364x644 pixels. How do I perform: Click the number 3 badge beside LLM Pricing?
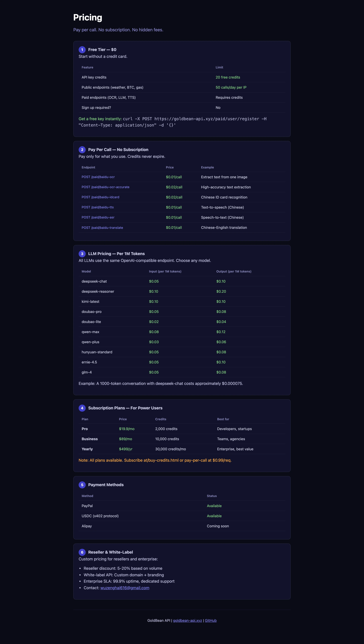coord(82,254)
